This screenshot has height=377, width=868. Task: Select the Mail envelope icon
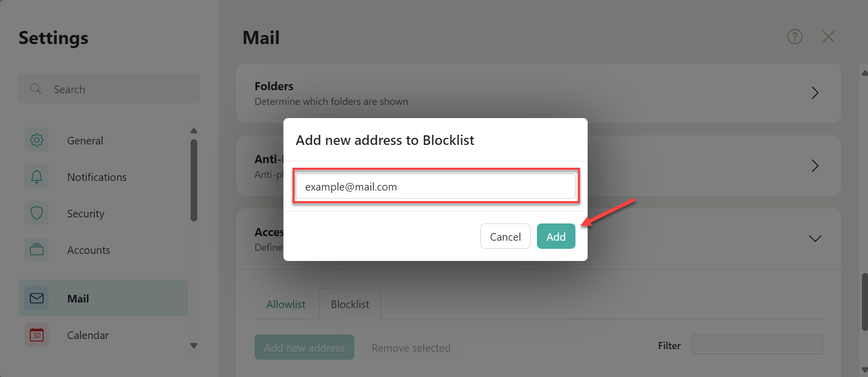36,298
